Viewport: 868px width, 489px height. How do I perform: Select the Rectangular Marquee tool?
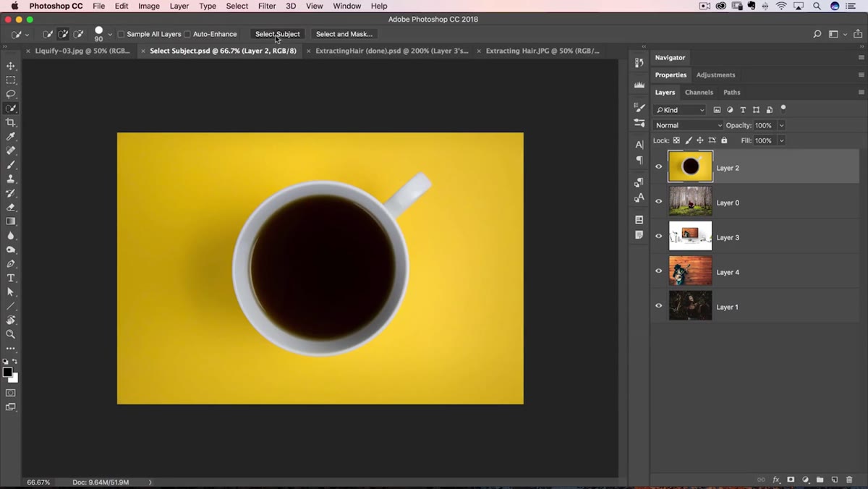11,80
